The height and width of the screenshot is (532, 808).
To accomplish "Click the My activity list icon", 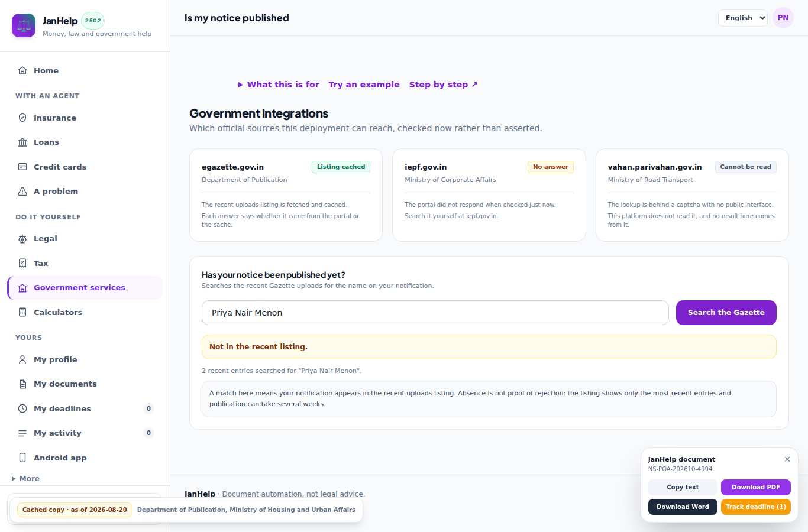I will [22, 433].
